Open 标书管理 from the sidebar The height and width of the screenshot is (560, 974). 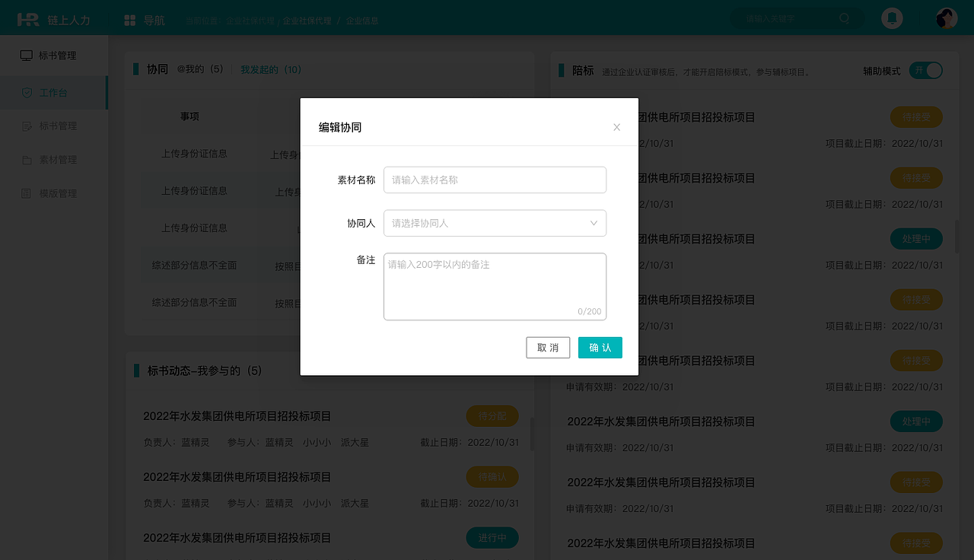point(54,126)
